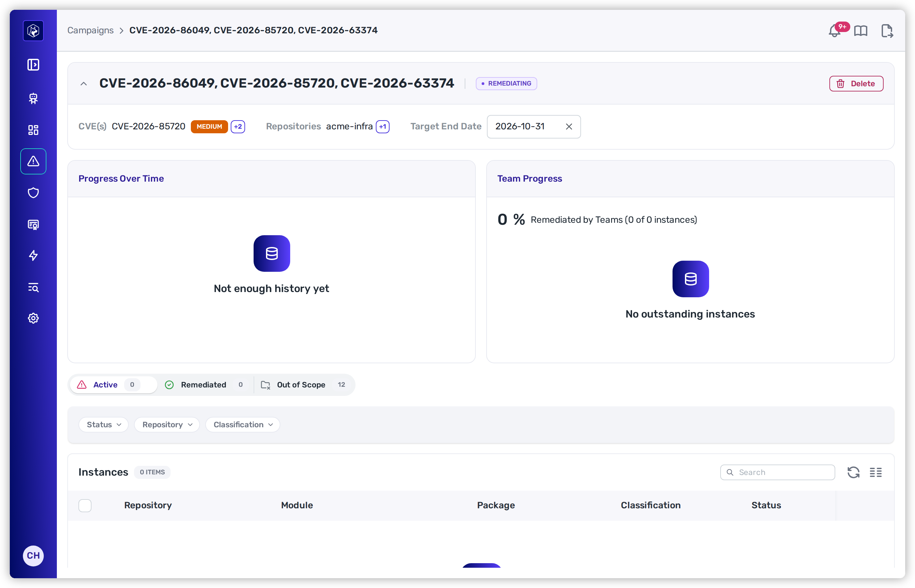The image size is (915, 588).
Task: Open the campaigns warning triangle sidebar icon
Action: coord(33,161)
